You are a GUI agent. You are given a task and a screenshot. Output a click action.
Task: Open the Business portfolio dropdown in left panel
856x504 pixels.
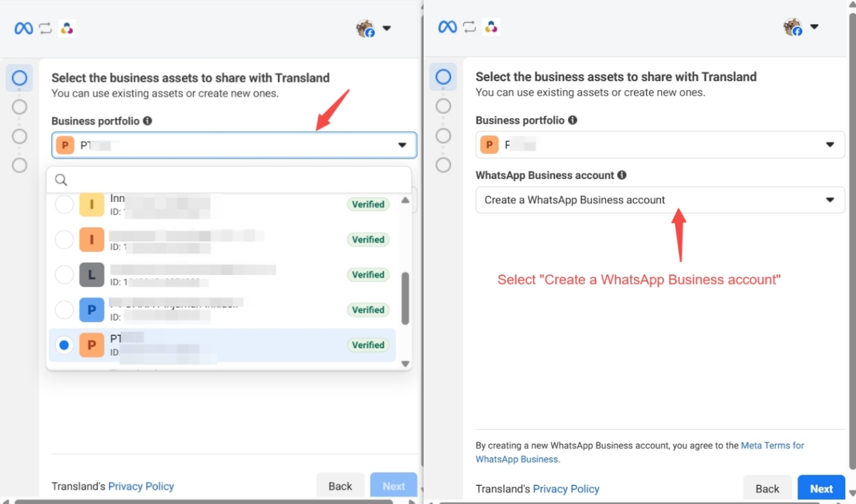(x=234, y=145)
